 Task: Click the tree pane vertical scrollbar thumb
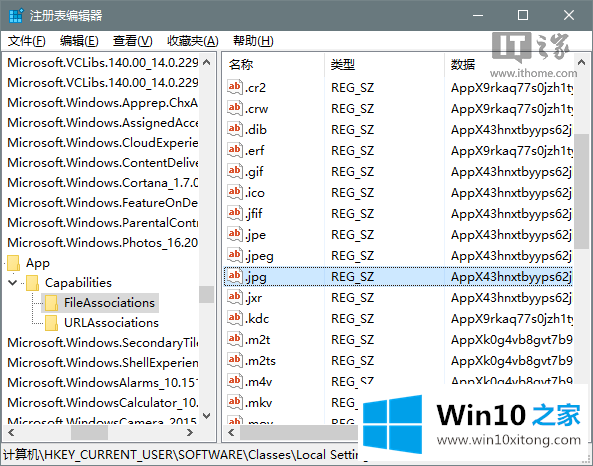pyautogui.click(x=206, y=294)
